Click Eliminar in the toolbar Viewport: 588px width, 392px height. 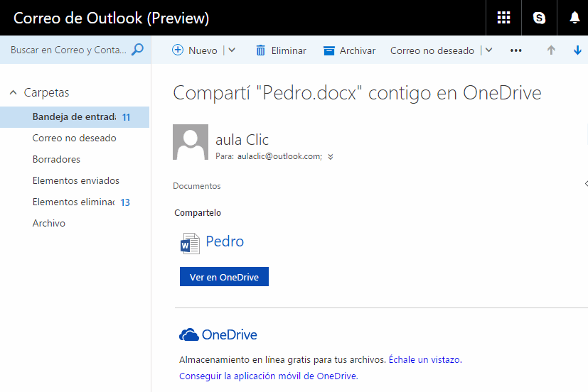click(x=281, y=50)
